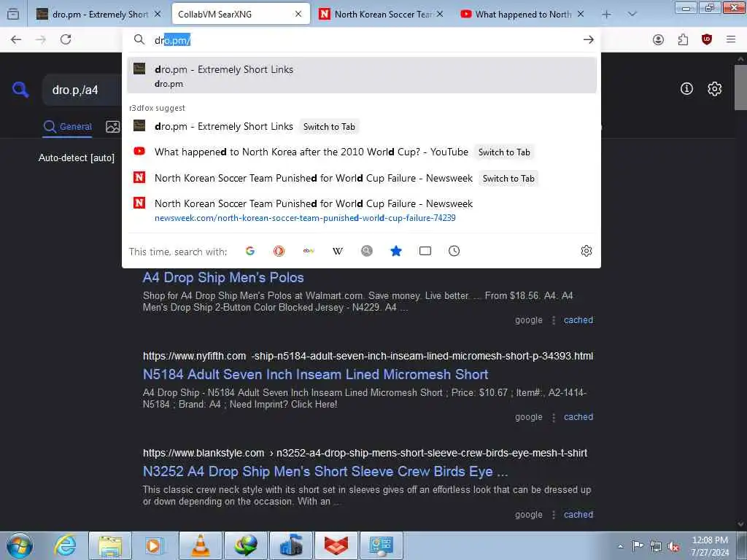
Task: Select the General search category
Action: coord(67,127)
